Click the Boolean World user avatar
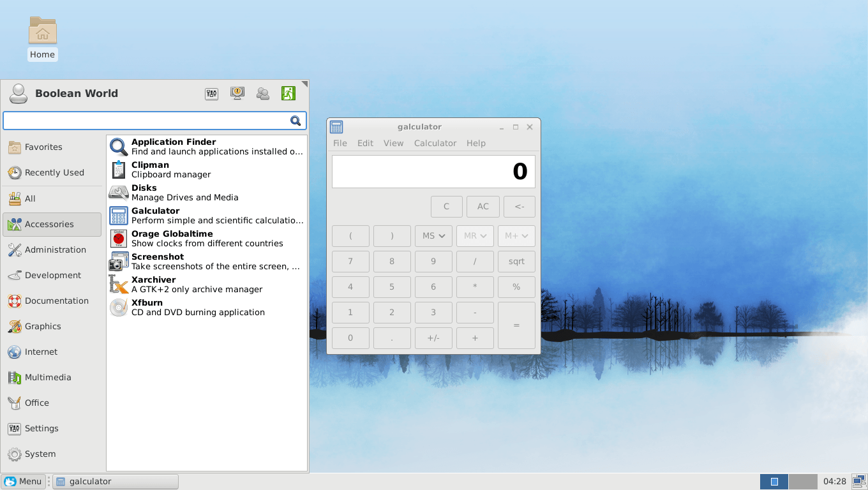868x490 pixels. pos(19,93)
